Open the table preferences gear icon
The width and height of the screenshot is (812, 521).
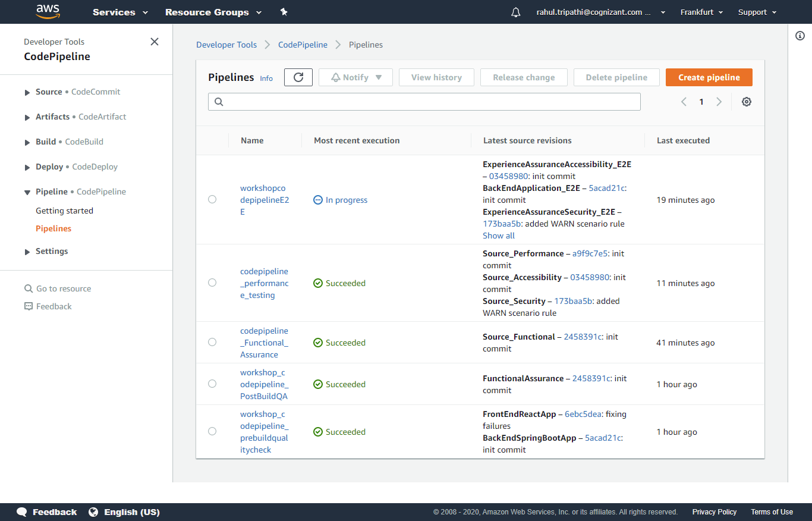(x=747, y=102)
